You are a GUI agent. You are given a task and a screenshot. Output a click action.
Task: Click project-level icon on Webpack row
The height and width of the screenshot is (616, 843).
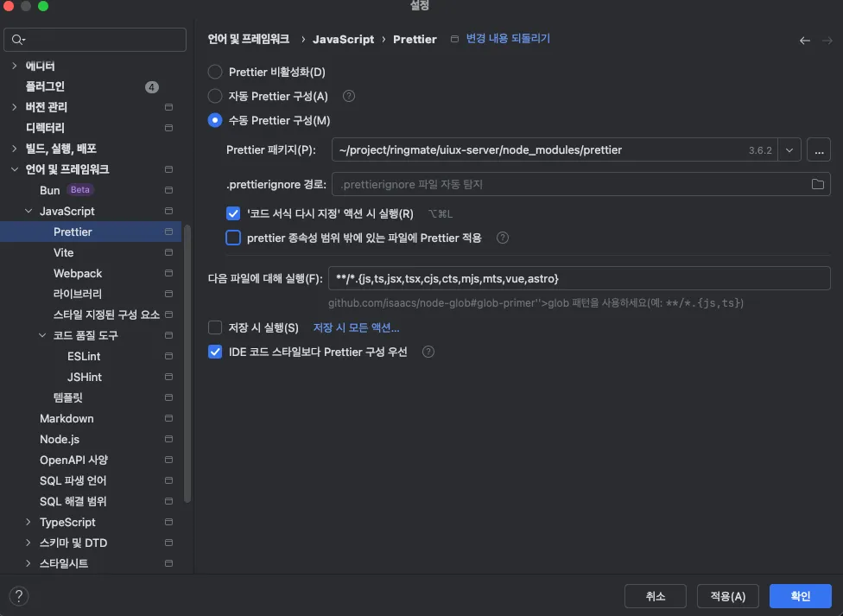point(168,273)
